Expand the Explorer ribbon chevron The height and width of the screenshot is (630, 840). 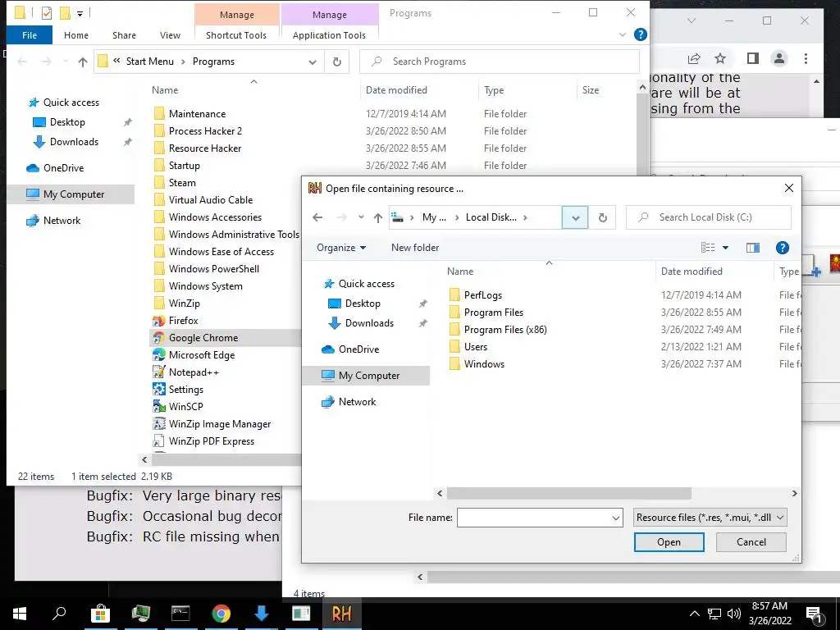pyautogui.click(x=622, y=34)
